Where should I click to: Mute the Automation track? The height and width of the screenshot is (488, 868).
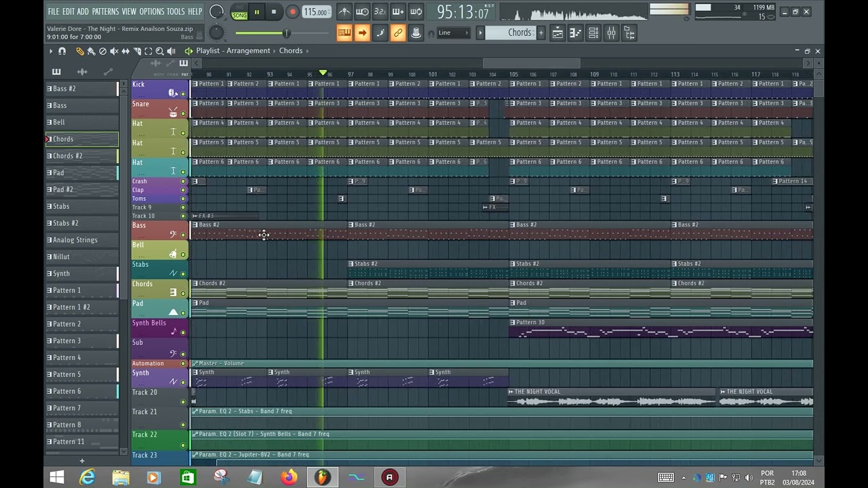pos(183,364)
